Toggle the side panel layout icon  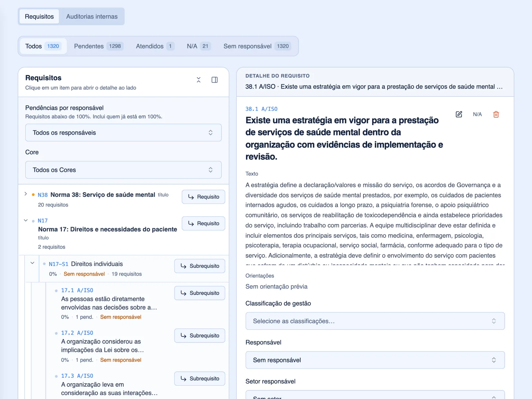pos(214,80)
